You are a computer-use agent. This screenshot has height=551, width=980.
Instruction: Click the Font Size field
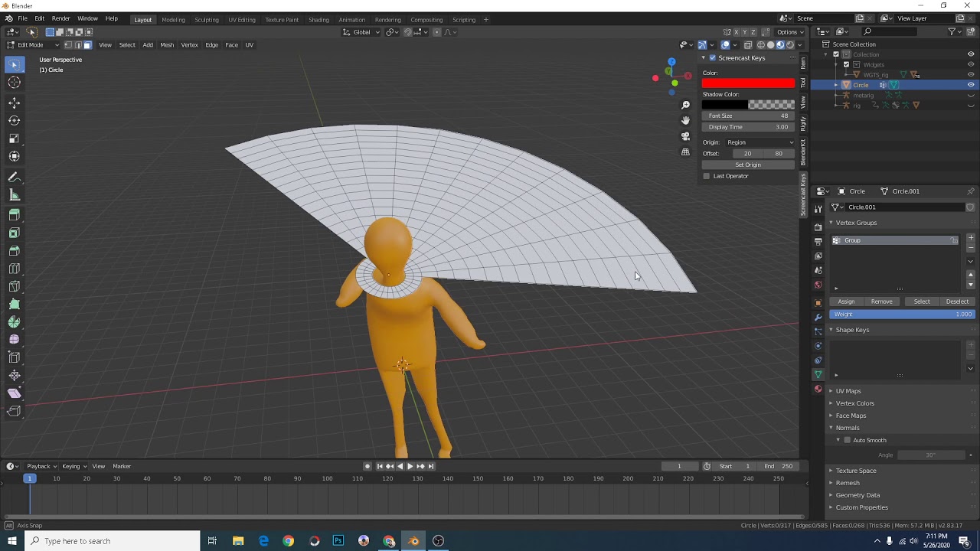click(748, 116)
